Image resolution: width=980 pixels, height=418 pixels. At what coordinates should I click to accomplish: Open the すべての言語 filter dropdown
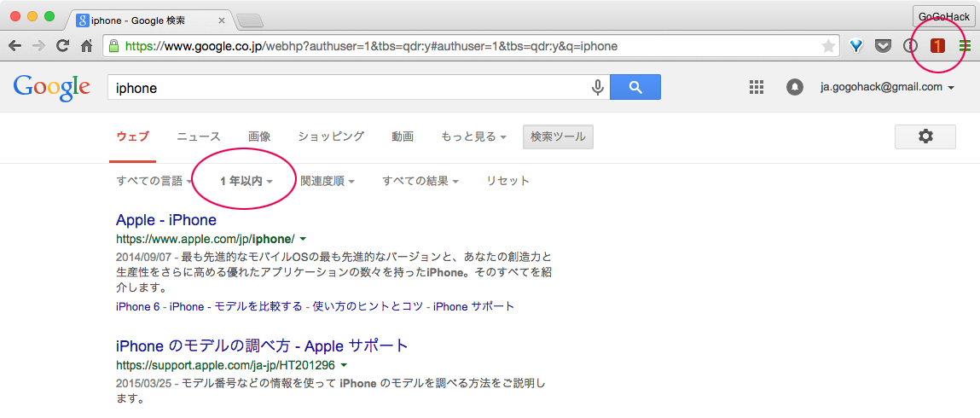[154, 181]
